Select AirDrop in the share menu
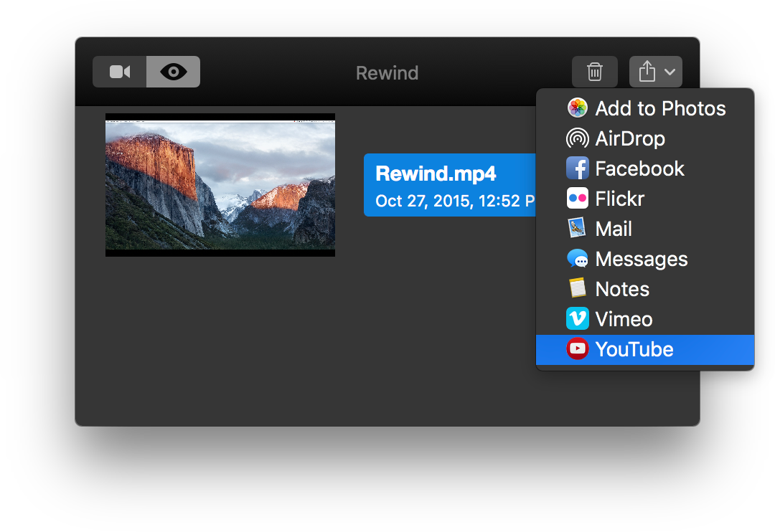This screenshot has height=532, width=775. (x=645, y=138)
